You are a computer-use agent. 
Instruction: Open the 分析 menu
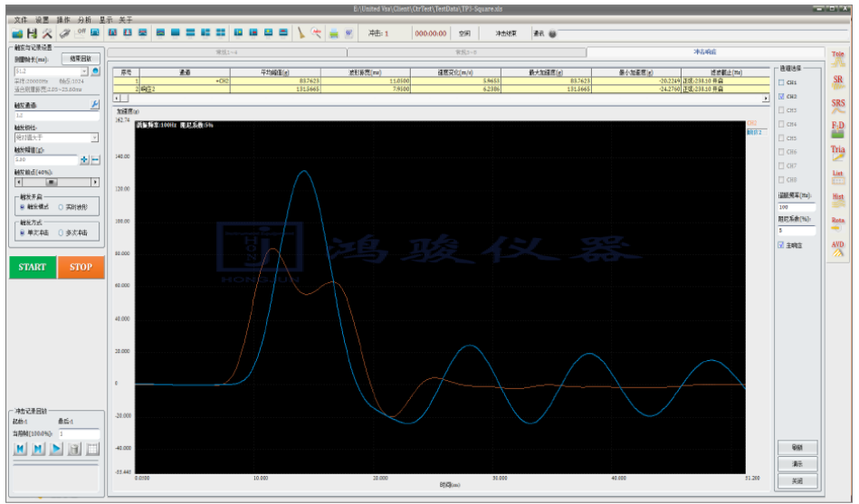click(85, 19)
